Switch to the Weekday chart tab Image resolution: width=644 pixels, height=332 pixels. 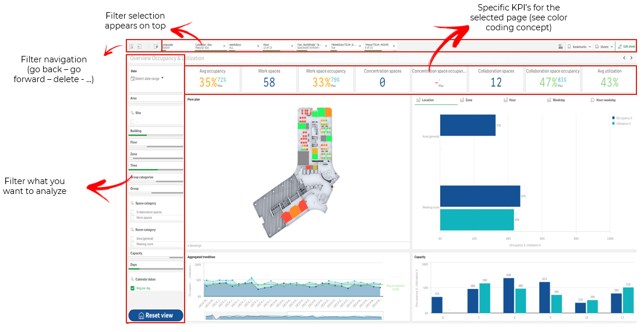point(556,100)
